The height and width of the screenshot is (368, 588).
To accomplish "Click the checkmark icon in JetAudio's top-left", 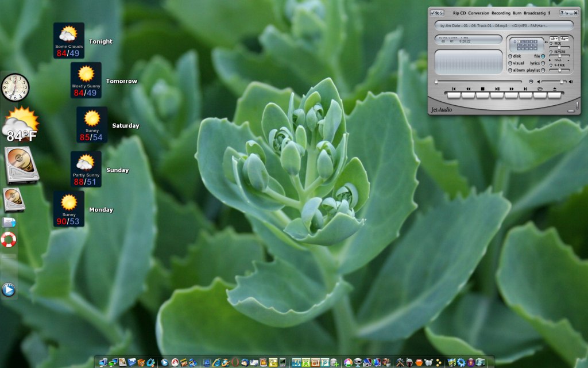I will coord(433,13).
